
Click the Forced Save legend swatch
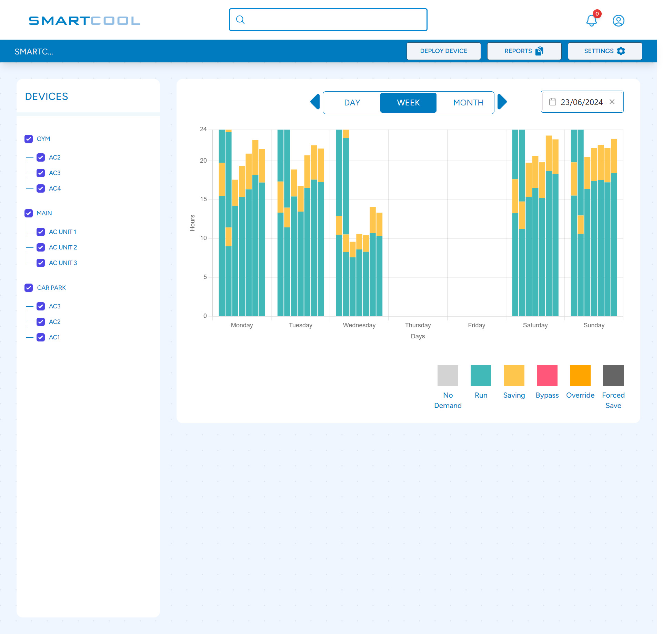coord(613,376)
